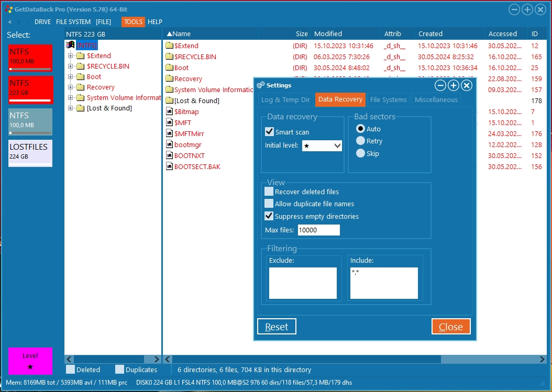552x392 pixels.
Task: Select the Skip bad sectors option
Action: [x=360, y=153]
